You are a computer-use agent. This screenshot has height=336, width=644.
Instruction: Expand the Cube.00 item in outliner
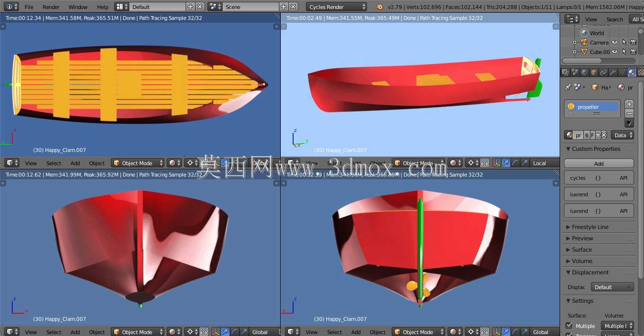574,52
